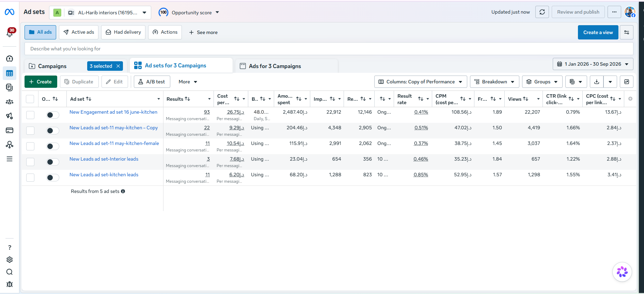Image resolution: width=644 pixels, height=294 pixels.
Task: Open the All tools hamburger menu
Action: (x=10, y=159)
